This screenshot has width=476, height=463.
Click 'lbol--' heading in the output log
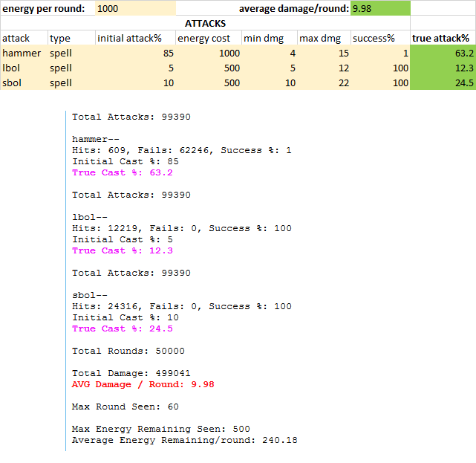(90, 217)
